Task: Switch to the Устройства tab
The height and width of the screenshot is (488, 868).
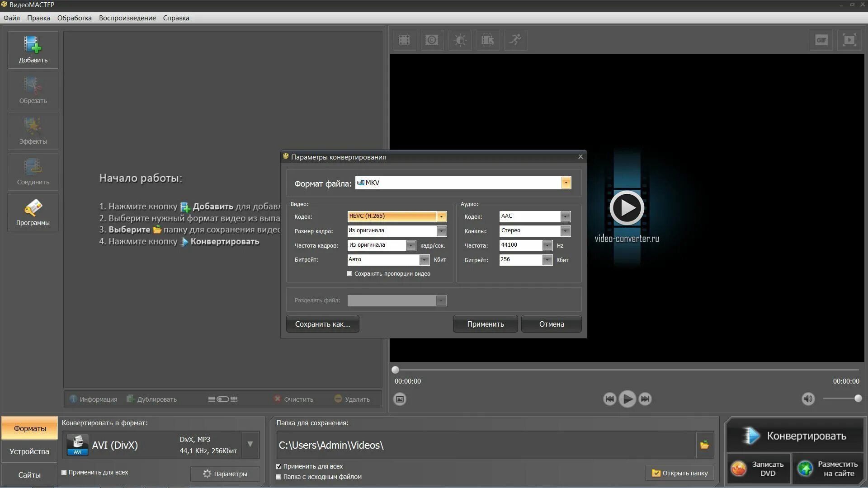Action: [x=29, y=451]
